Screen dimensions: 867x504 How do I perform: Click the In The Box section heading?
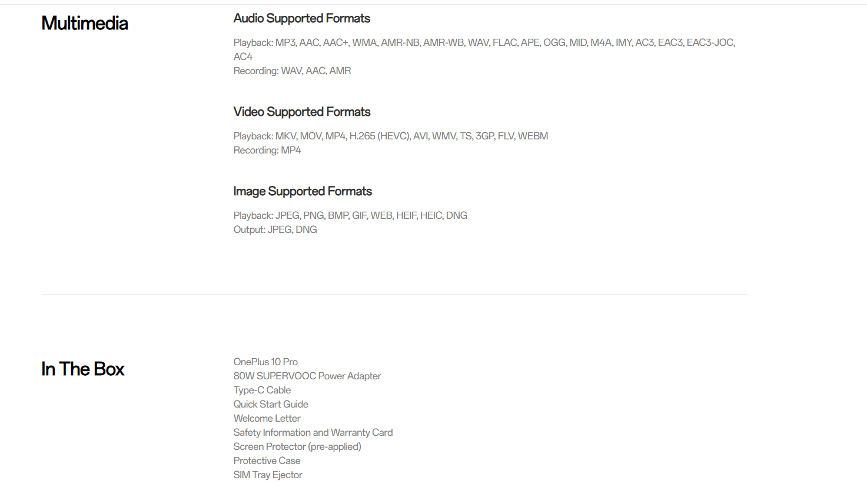pos(83,369)
